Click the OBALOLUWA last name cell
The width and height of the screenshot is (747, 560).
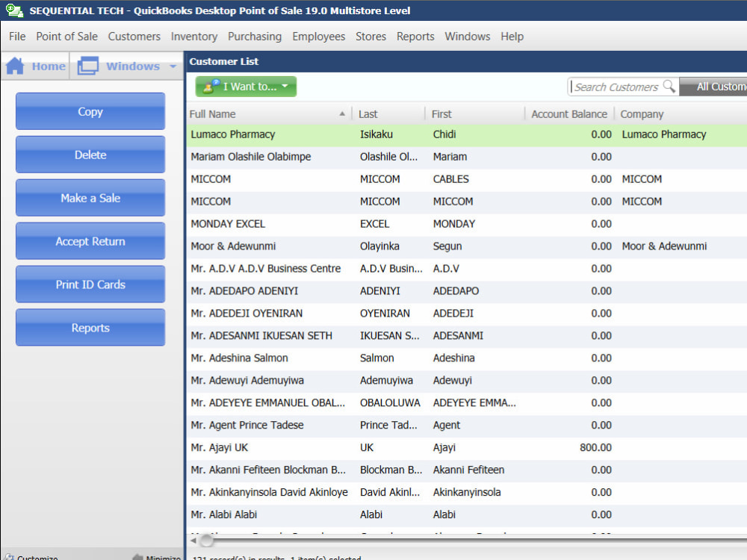coord(390,403)
